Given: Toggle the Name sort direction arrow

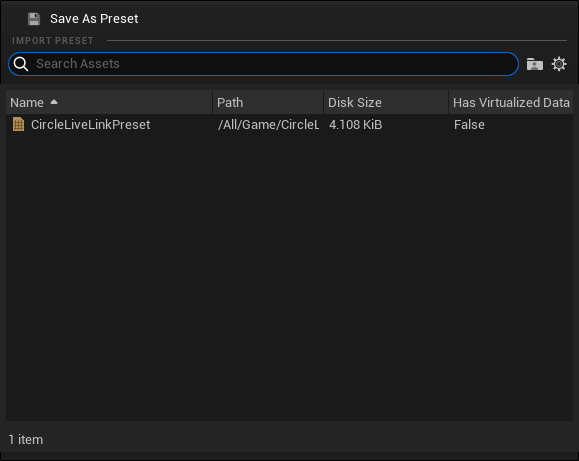Looking at the screenshot, I should (54, 102).
